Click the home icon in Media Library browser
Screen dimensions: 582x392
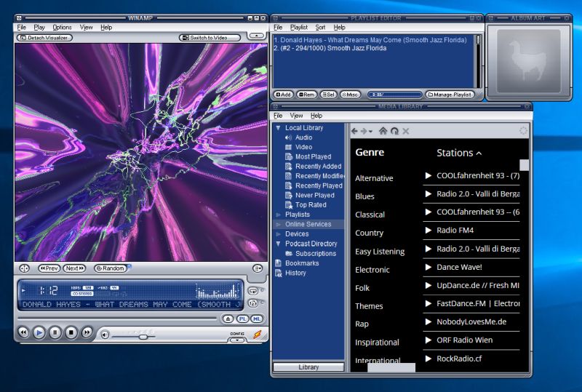pos(383,131)
